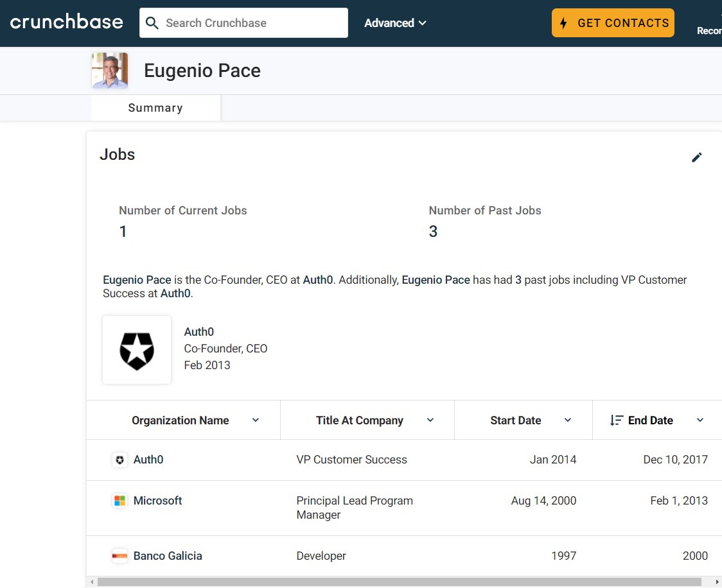Open the Crunchbase home logo

(x=66, y=22)
